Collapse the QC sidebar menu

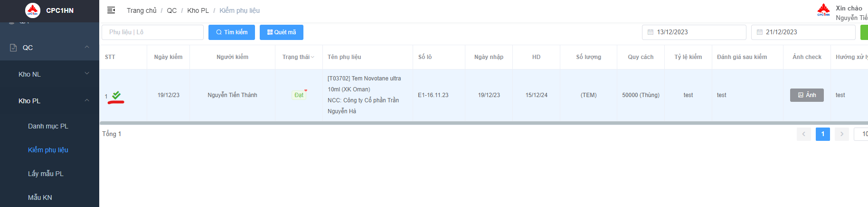pos(87,47)
